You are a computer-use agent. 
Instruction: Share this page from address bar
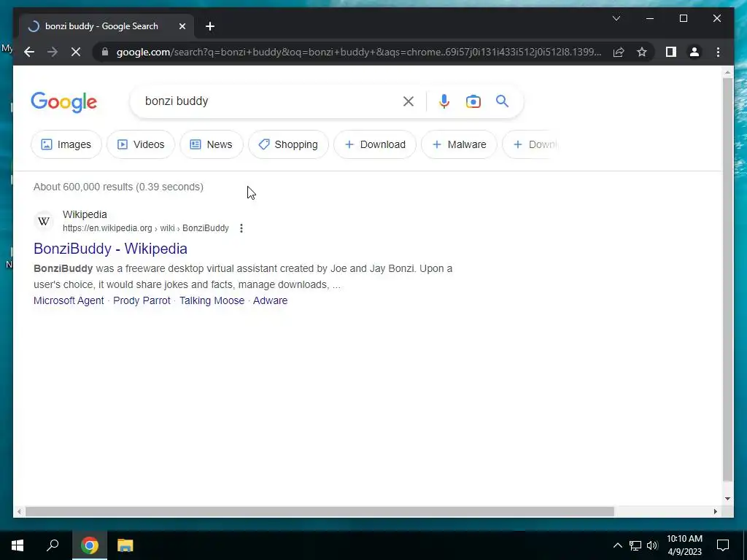point(619,52)
